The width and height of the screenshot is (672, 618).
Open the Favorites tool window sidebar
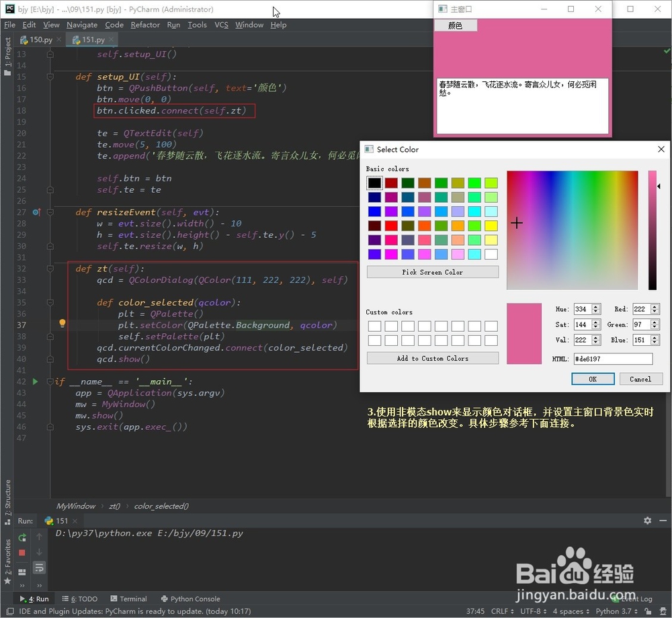click(x=7, y=561)
